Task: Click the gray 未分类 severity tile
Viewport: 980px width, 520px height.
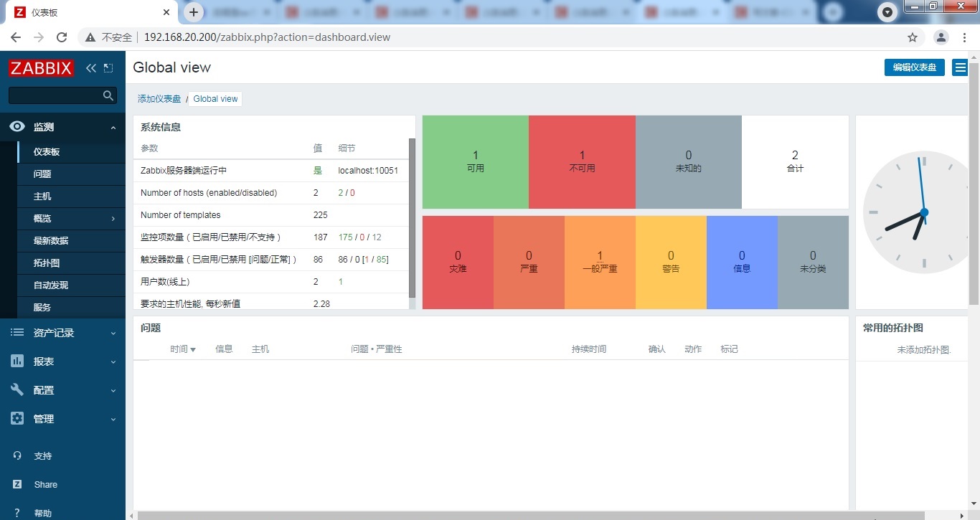Action: click(813, 263)
